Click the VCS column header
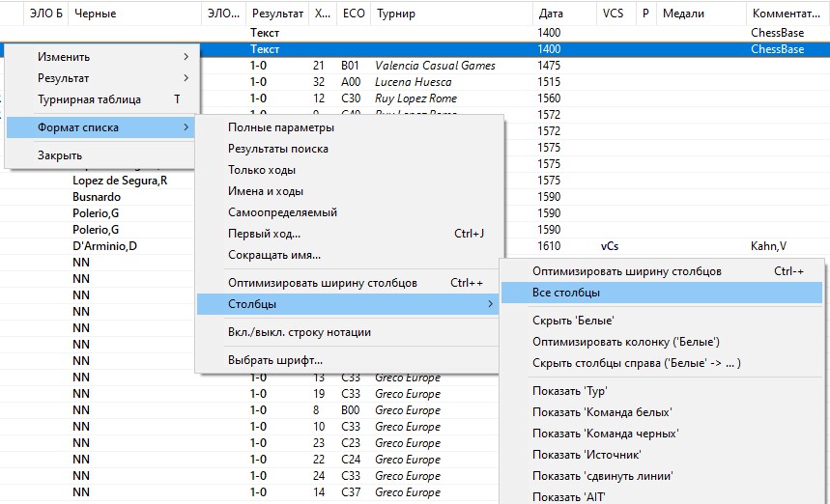The width and height of the screenshot is (830, 504). [x=615, y=14]
